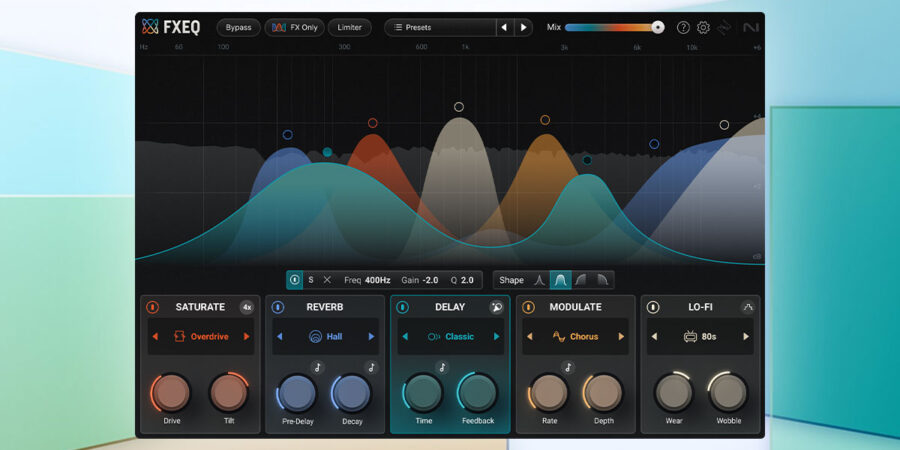900x450 pixels.
Task: Select the high shelf shape icon
Action: pos(602,280)
